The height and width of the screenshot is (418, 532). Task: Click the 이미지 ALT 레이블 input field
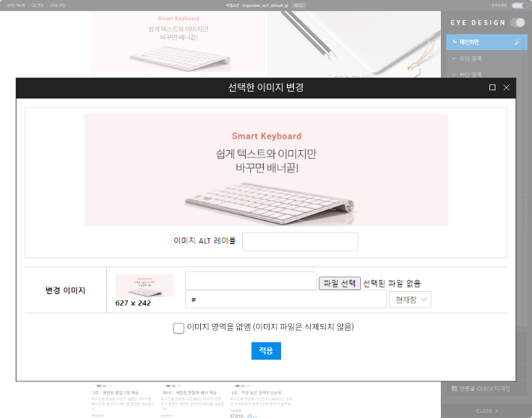300,241
